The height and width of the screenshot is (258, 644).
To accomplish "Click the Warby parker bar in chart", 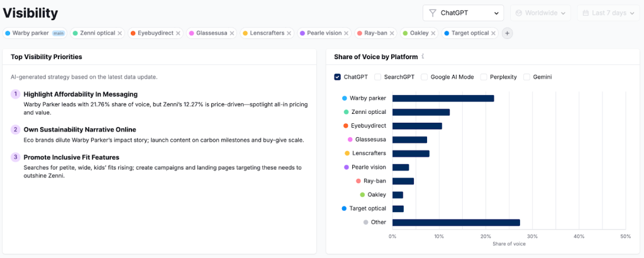I will (443, 98).
